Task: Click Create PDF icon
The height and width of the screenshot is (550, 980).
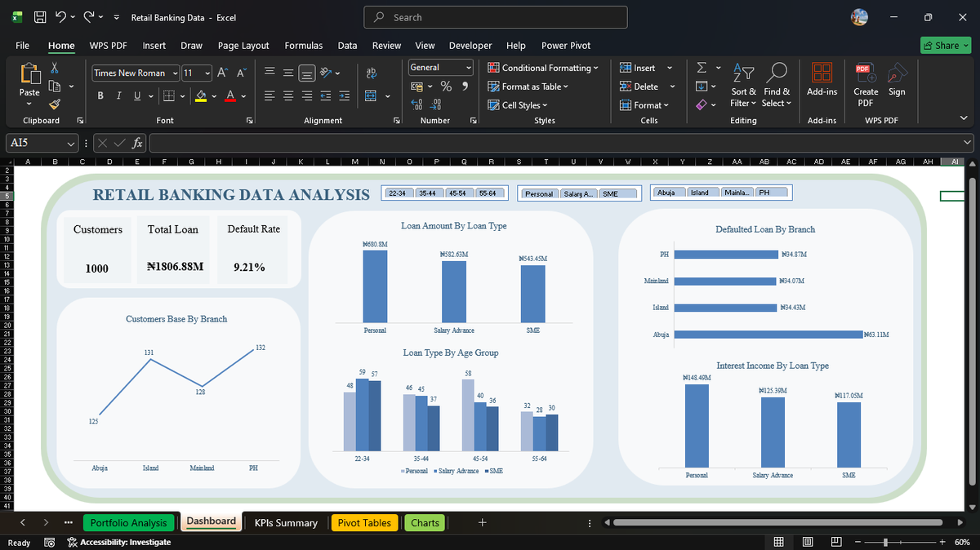Action: (866, 72)
